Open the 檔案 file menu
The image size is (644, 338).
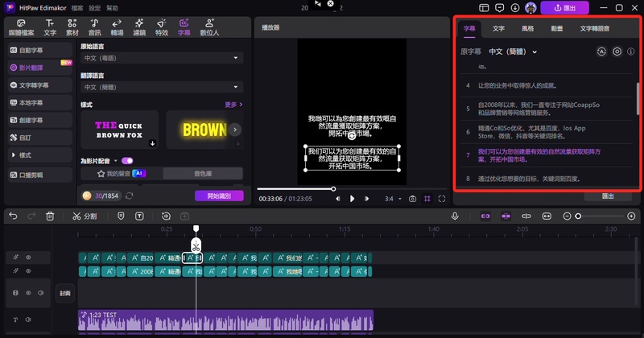[77, 8]
